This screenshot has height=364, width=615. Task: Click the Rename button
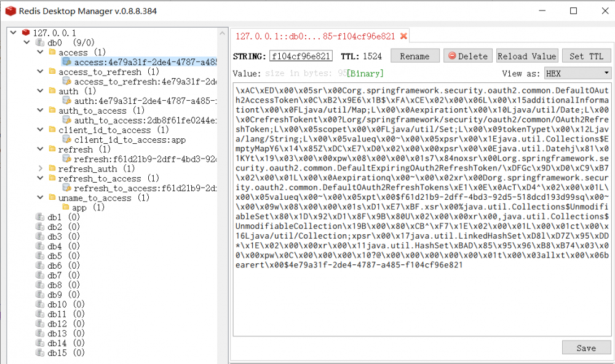pyautogui.click(x=415, y=56)
